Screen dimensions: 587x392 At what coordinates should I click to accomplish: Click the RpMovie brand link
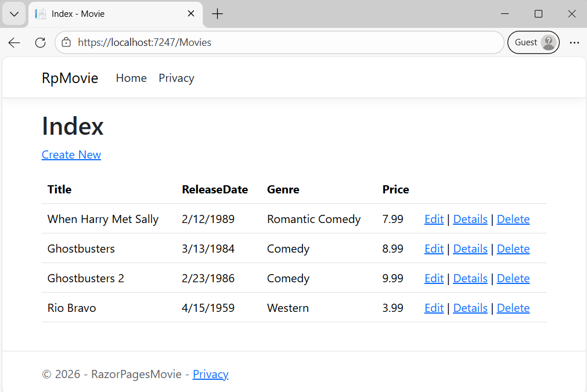(x=70, y=78)
